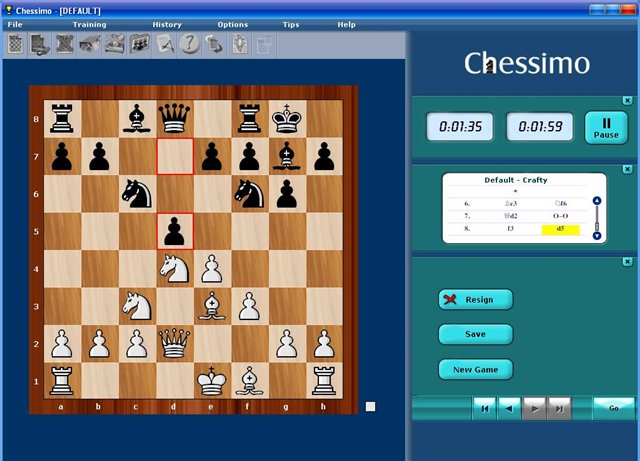Click the crossed-out board toolbar icon
Image resolution: width=640 pixels, height=461 pixels.
64,44
